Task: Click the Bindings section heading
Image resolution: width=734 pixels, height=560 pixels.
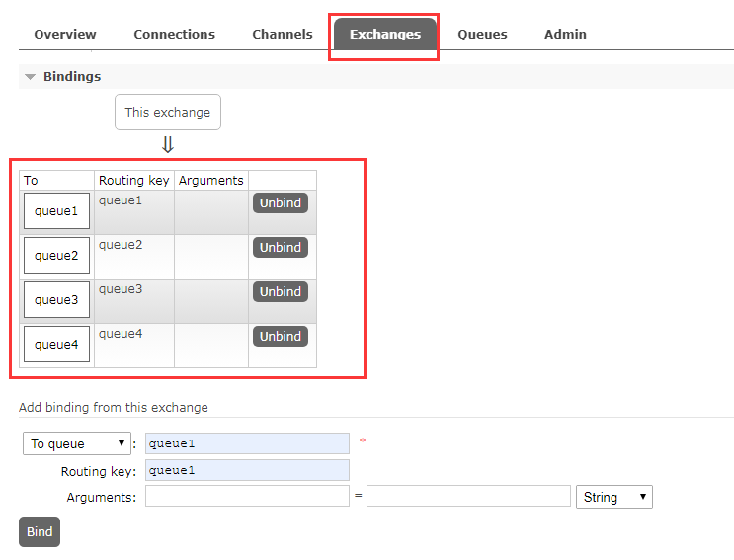Action: point(72,77)
